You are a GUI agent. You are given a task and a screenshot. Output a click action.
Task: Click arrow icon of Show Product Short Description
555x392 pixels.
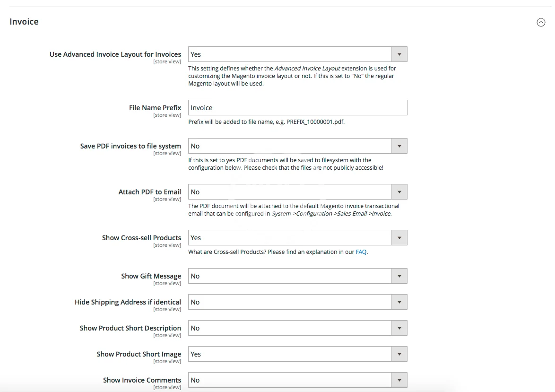(399, 328)
